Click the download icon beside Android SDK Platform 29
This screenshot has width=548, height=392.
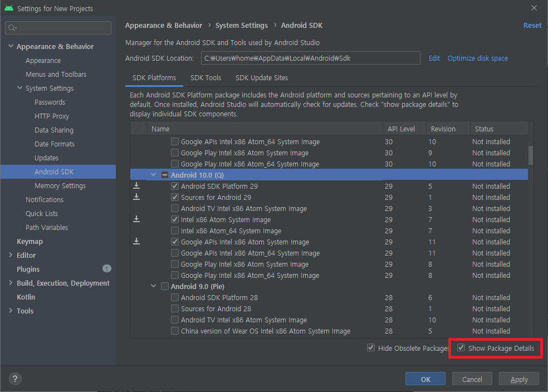[x=136, y=186]
